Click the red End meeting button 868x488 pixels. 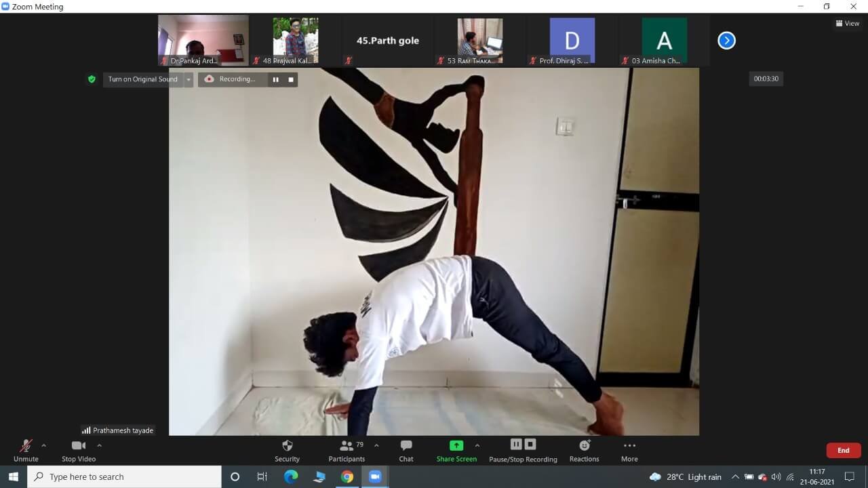click(844, 450)
